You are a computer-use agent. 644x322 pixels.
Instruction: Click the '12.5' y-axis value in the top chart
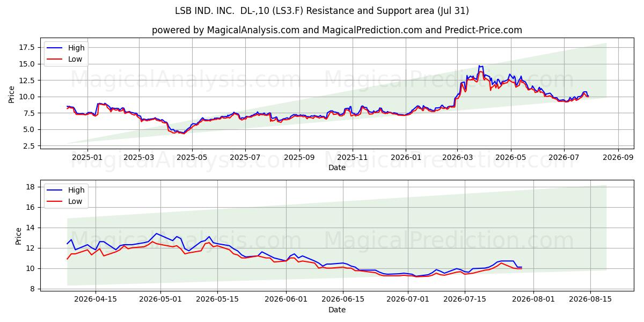[x=27, y=80]
